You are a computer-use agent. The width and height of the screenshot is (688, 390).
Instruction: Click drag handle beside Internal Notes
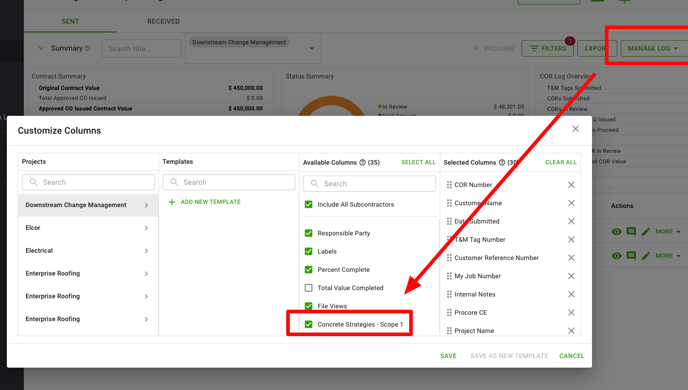tap(449, 294)
